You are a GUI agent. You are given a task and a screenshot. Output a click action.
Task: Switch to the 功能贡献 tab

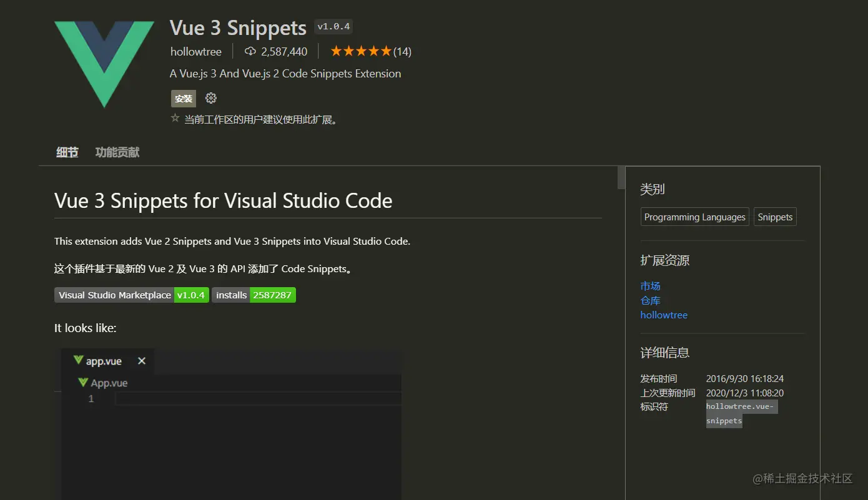(x=117, y=152)
